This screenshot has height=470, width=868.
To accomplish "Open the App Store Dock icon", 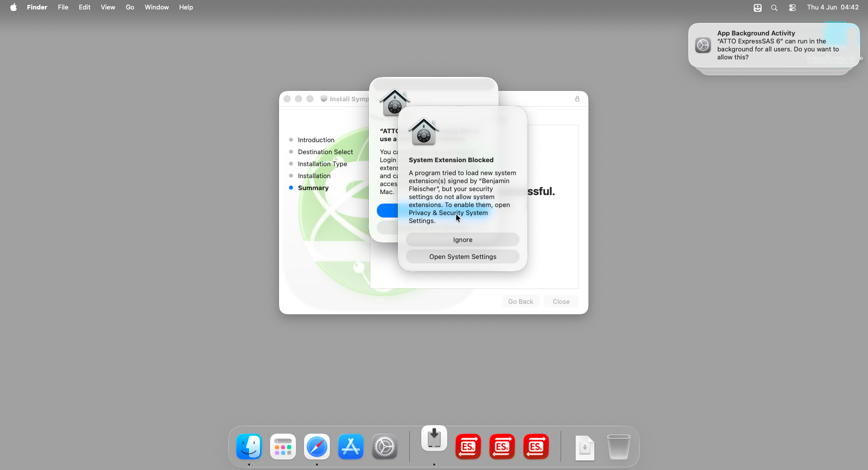I will click(351, 447).
